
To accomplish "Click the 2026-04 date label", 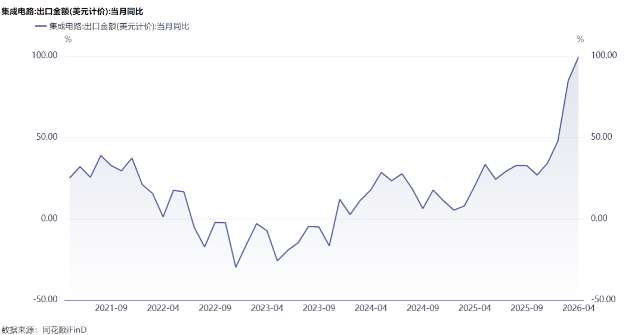I will pos(578,308).
